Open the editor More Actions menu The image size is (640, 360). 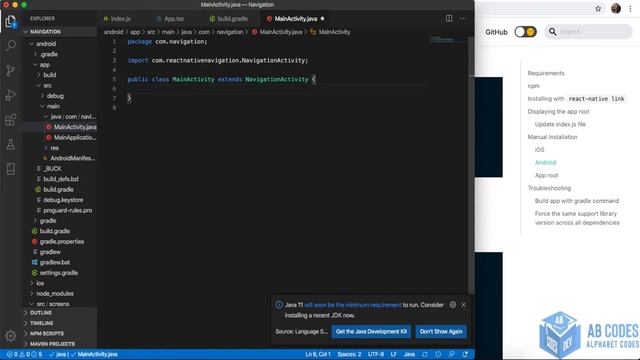[x=462, y=18]
